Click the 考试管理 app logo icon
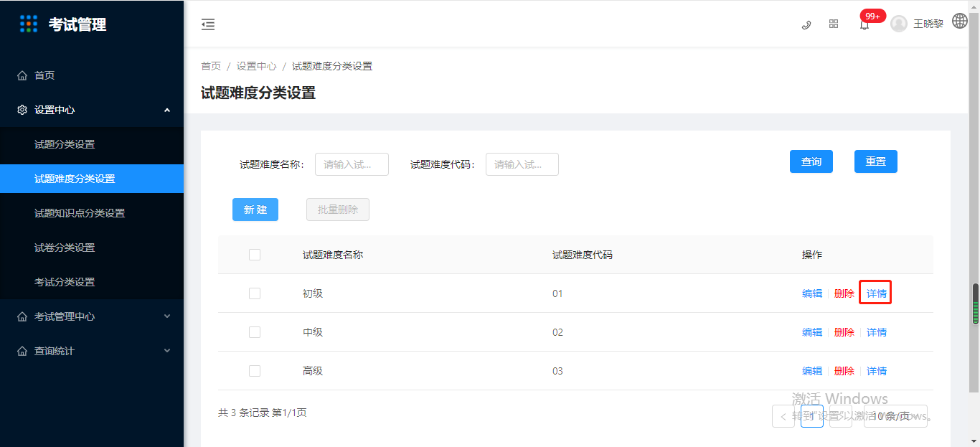Screen dimensions: 980x447 [29, 24]
